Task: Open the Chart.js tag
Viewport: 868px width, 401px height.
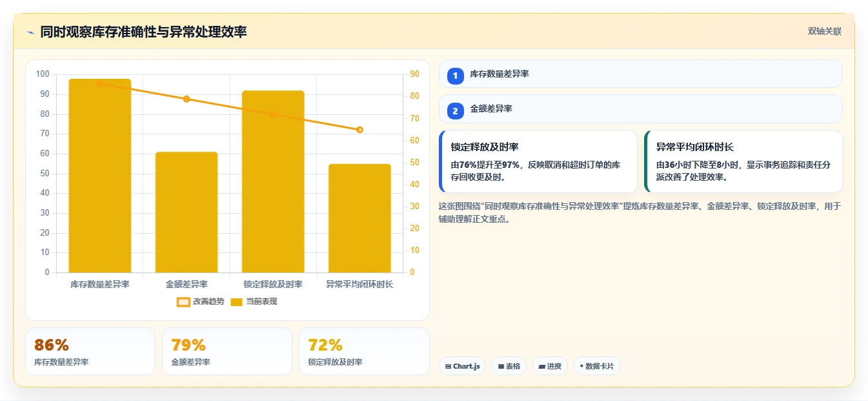Action: (463, 366)
